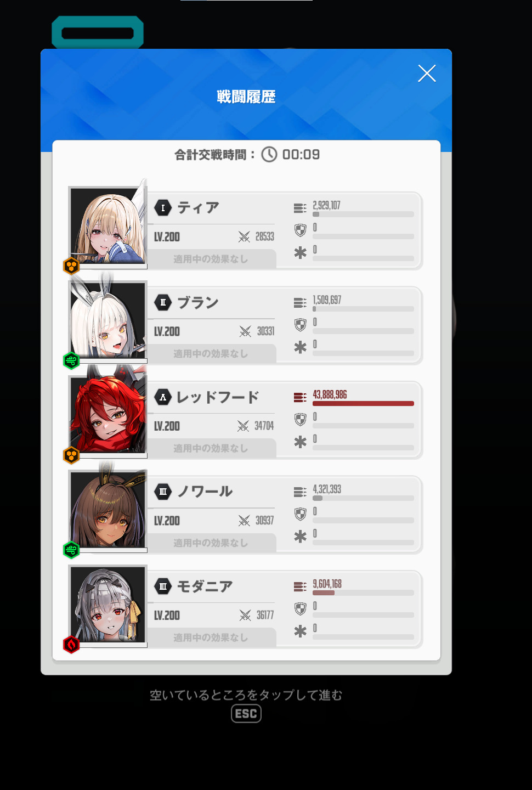The width and height of the screenshot is (532, 790).
Task: Select ティア character portrait
Action: (108, 226)
